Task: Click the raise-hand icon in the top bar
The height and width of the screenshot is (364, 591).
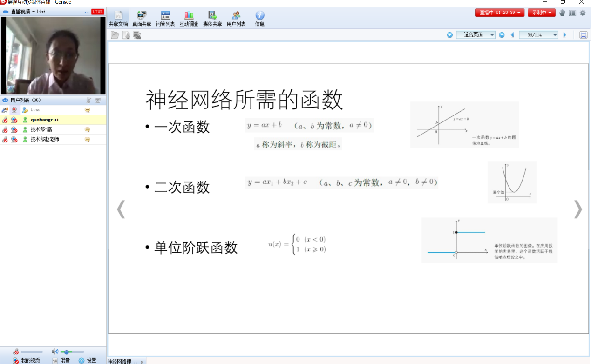Action: pos(562,13)
